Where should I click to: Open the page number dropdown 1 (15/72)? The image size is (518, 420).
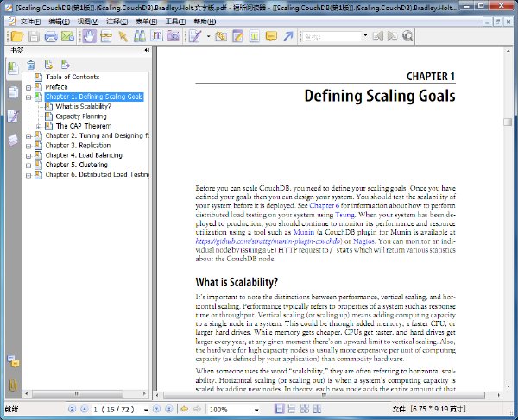point(146,410)
